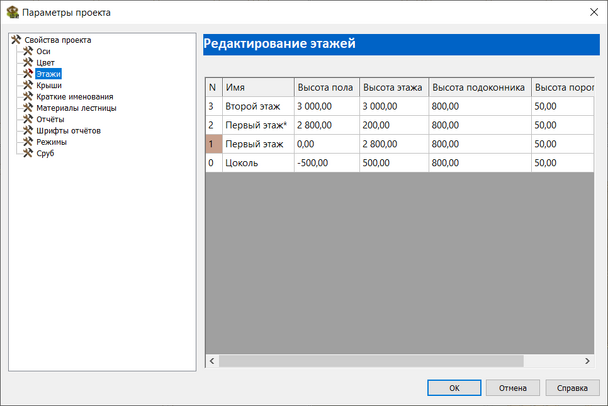Click storey height 200,00 cell
Viewport: 608px width, 406px height.
pyautogui.click(x=394, y=125)
